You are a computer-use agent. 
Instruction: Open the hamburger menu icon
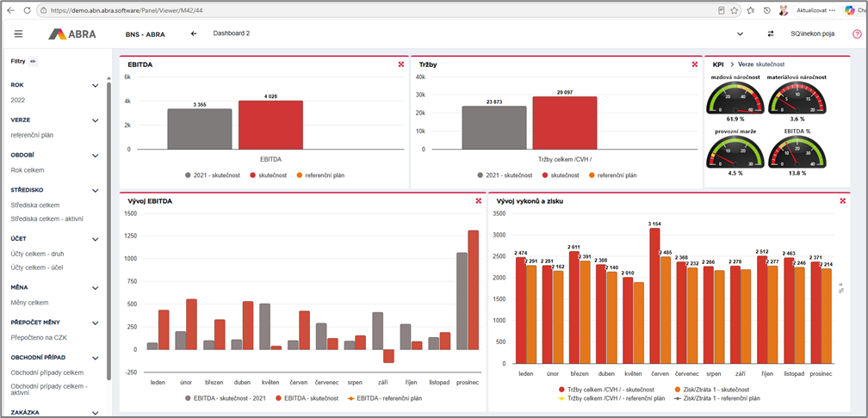point(18,34)
